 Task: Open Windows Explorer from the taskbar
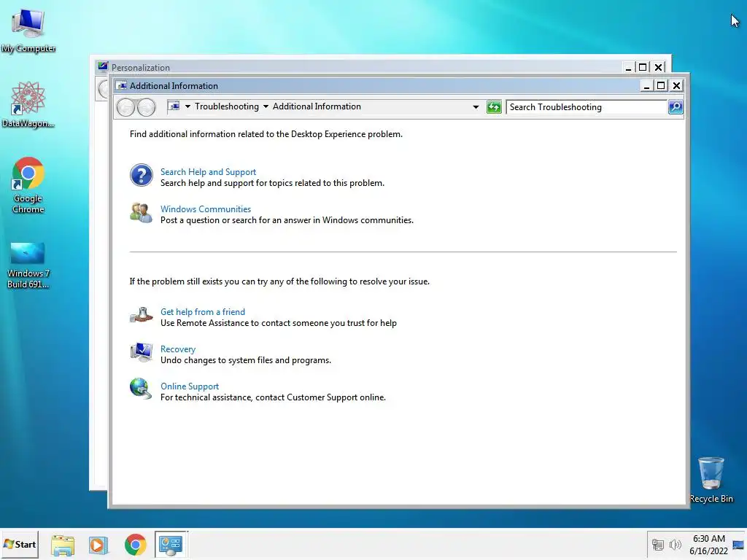click(63, 545)
